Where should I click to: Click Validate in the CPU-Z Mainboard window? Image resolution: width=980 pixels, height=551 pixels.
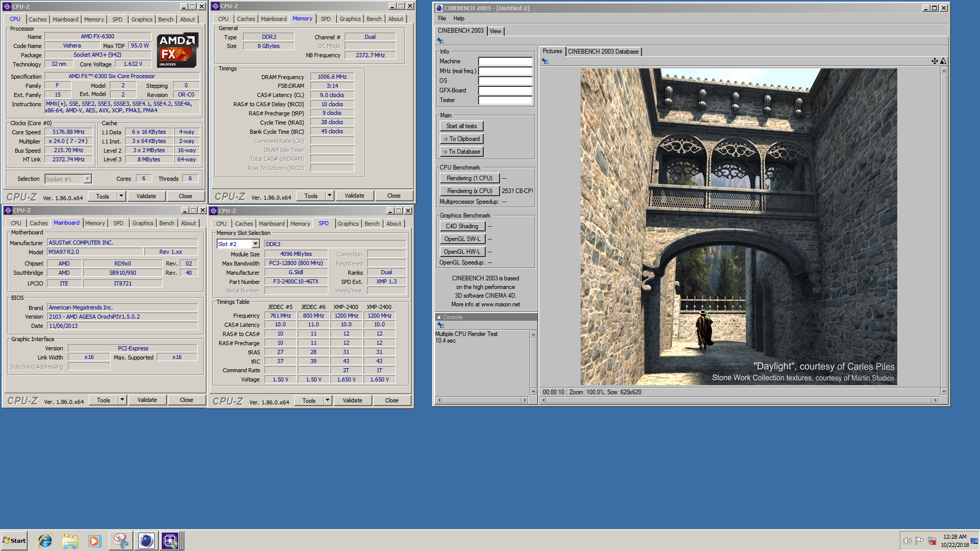[147, 400]
